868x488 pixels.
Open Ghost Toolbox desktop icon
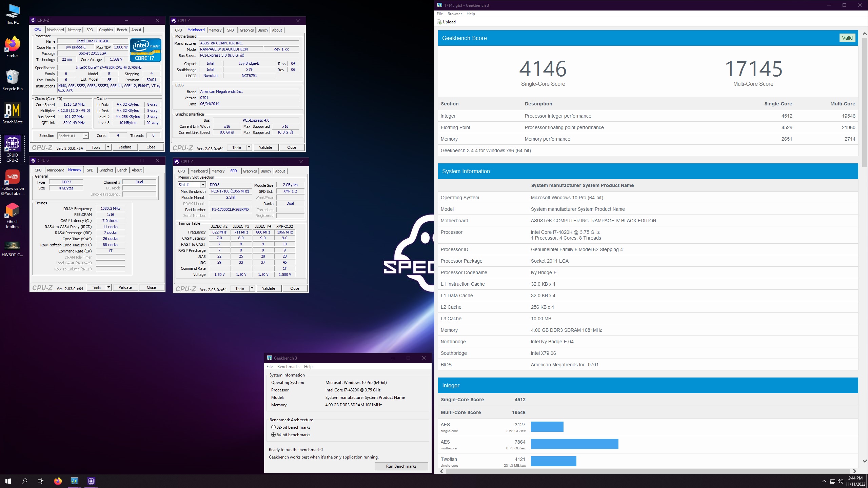pos(12,216)
